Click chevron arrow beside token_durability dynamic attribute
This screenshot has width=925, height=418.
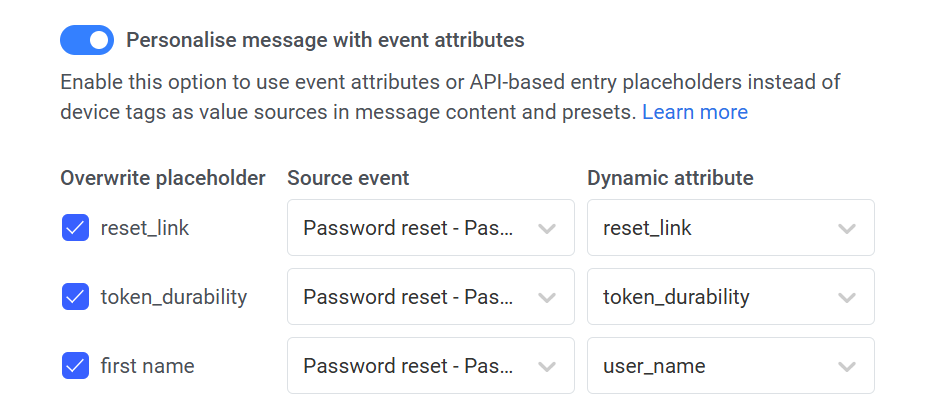point(847,297)
